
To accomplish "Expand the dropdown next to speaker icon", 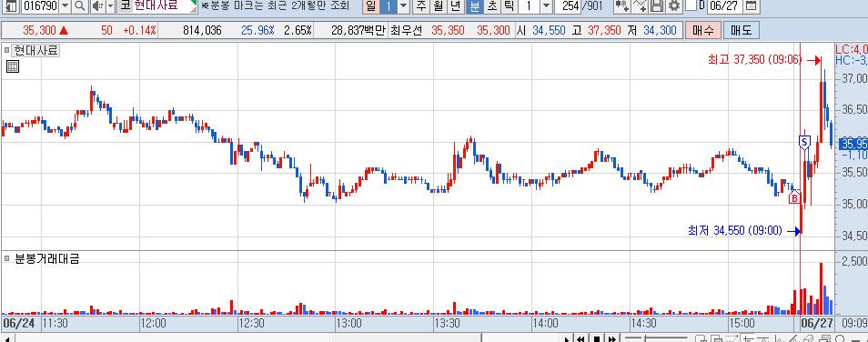I will tap(110, 6).
